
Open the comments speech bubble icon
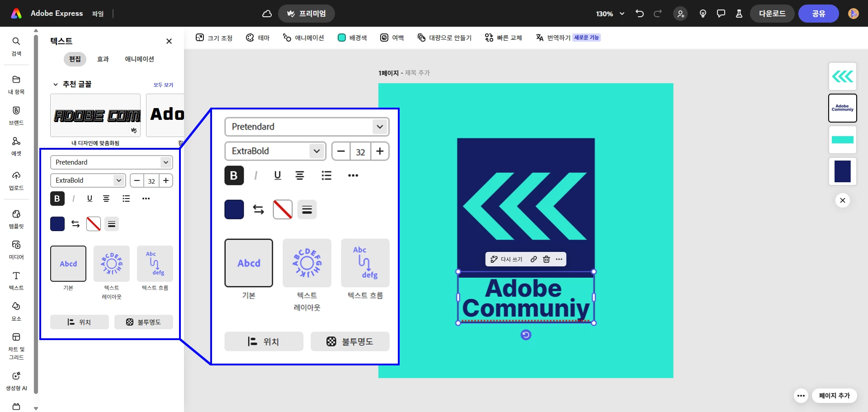[721, 14]
